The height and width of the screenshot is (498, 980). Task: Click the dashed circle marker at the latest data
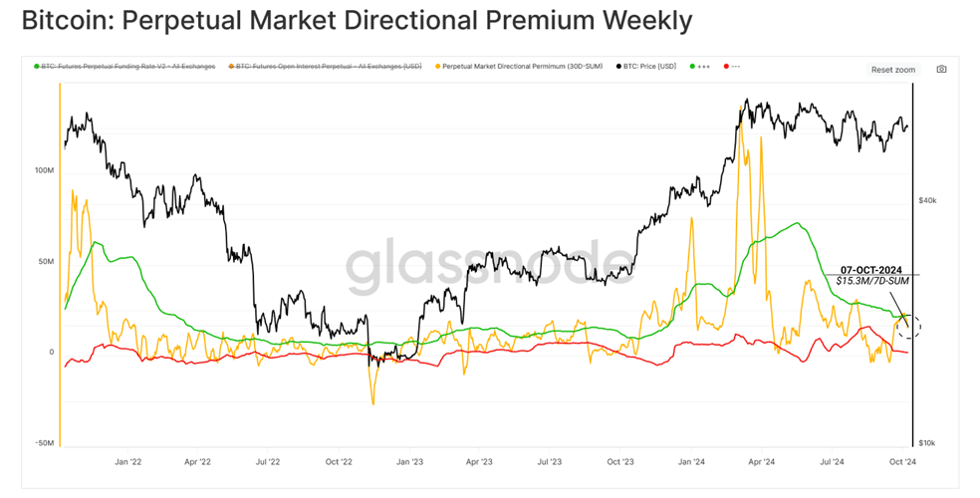tap(909, 327)
